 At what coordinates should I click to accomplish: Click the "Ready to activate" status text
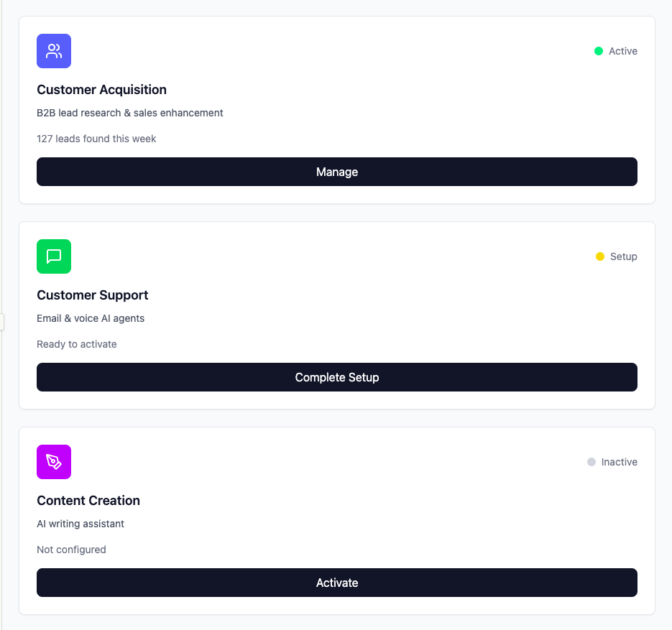[77, 344]
